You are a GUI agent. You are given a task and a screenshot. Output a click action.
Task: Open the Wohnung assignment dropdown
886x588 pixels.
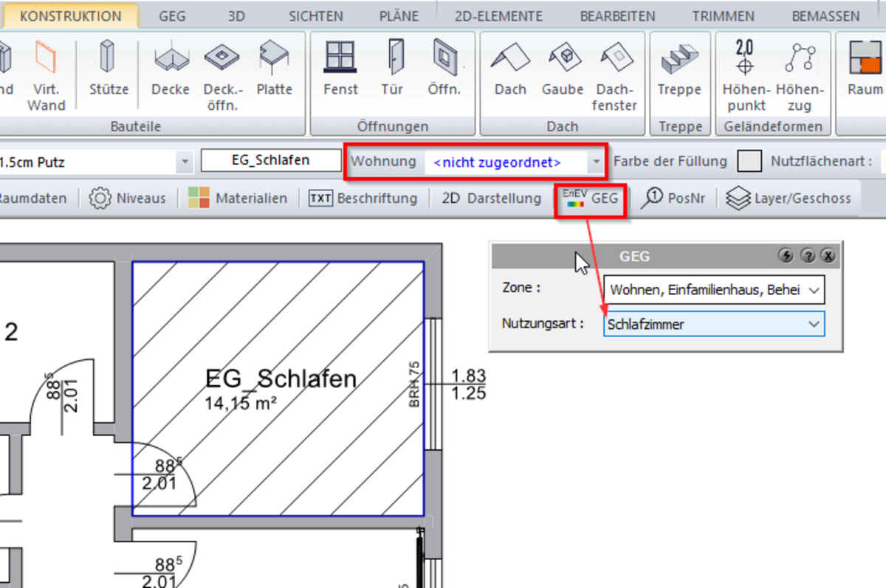click(x=595, y=162)
